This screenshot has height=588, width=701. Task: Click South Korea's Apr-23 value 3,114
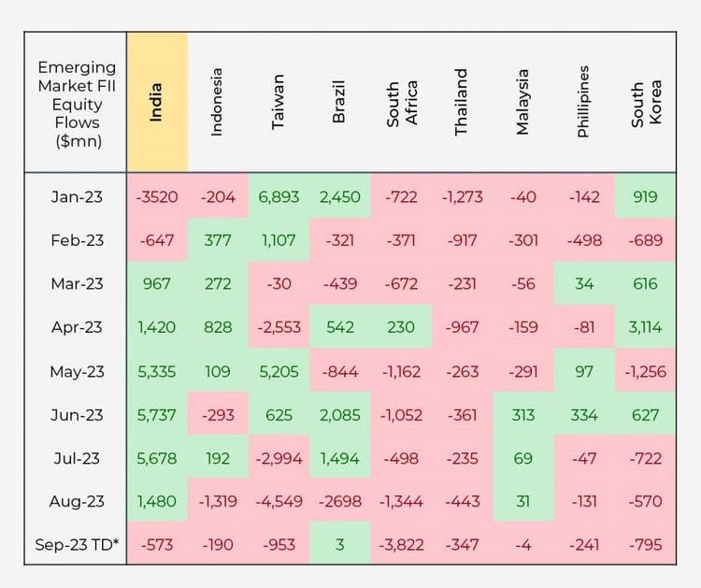pyautogui.click(x=645, y=327)
